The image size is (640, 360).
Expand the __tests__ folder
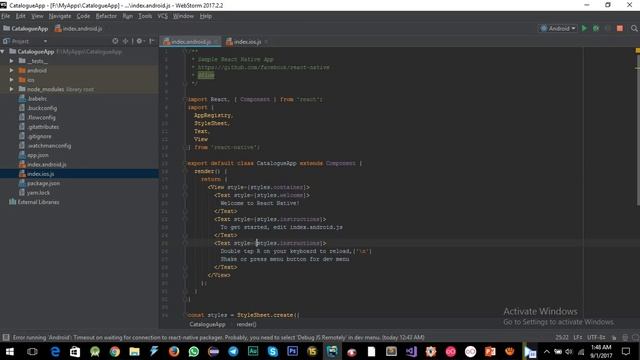(x=11, y=61)
